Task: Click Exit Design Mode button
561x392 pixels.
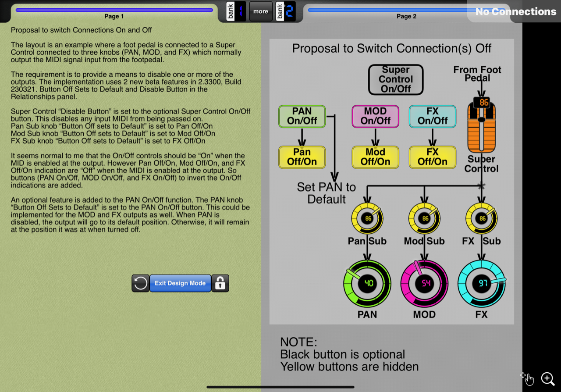Action: pyautogui.click(x=180, y=283)
